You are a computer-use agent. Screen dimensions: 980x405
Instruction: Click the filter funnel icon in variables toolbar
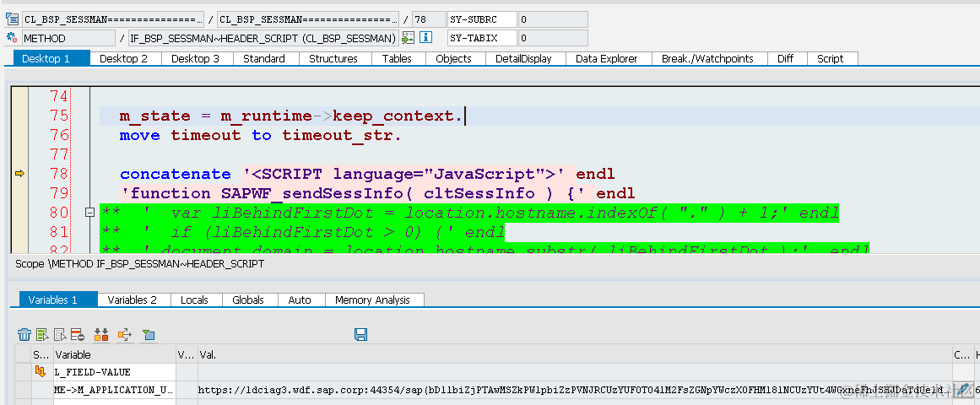click(x=148, y=334)
